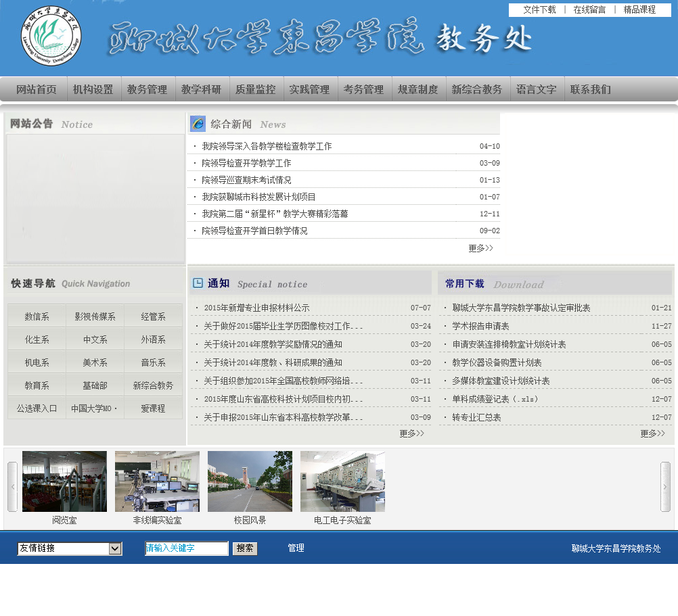This screenshot has height=616, width=678.
Task: Click the notice section clock icon
Action: [198, 283]
